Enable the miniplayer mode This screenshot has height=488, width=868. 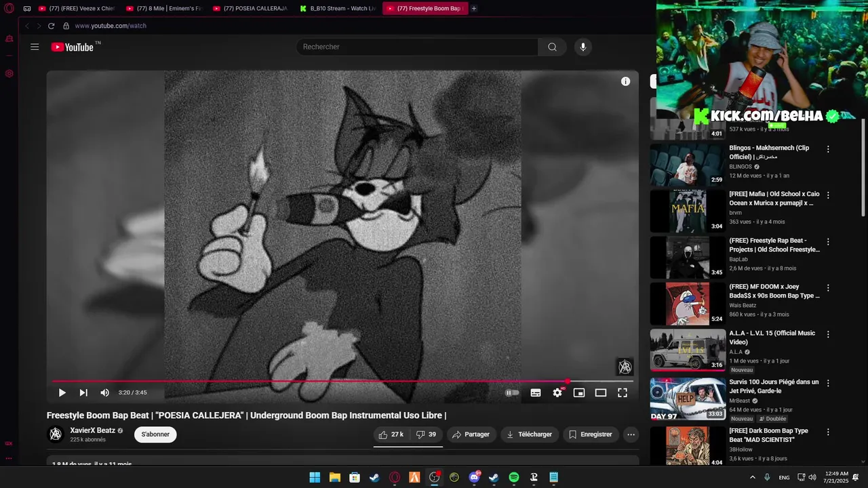(578, 392)
